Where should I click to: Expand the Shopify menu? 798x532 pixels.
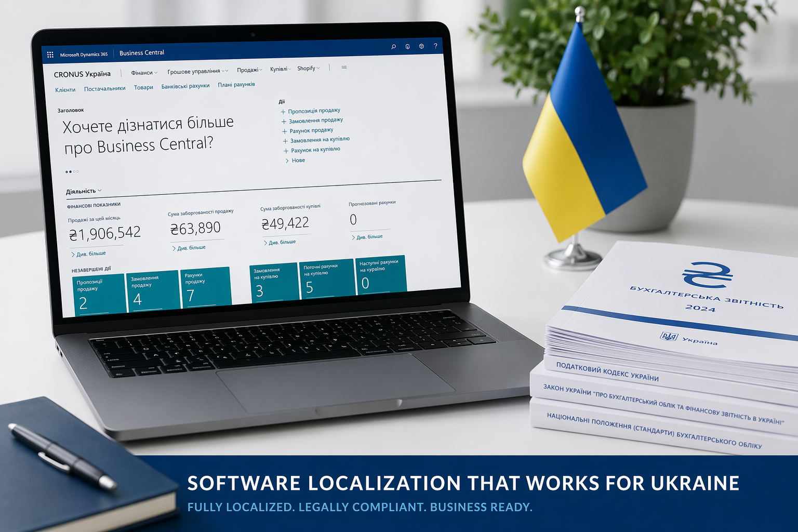tap(308, 68)
